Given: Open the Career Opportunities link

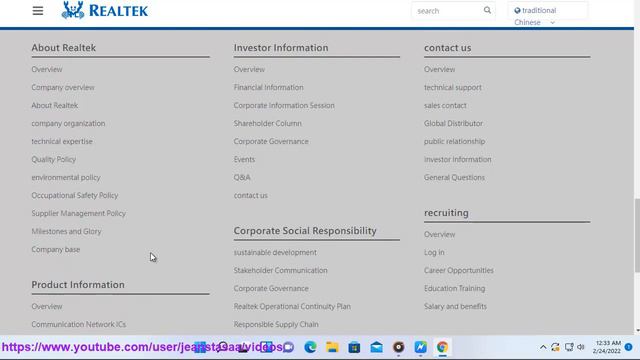Looking at the screenshot, I should point(459,270).
